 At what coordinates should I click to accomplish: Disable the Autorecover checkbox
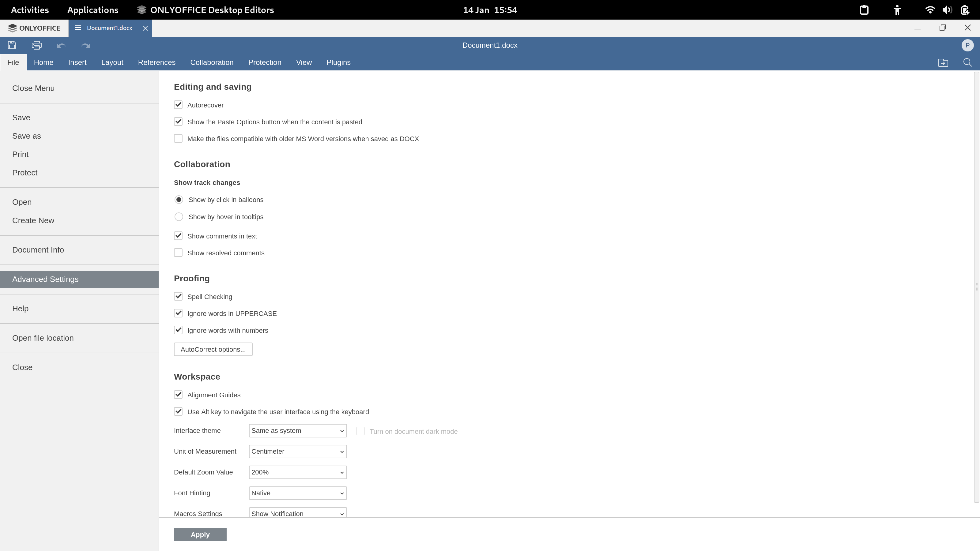click(x=178, y=105)
